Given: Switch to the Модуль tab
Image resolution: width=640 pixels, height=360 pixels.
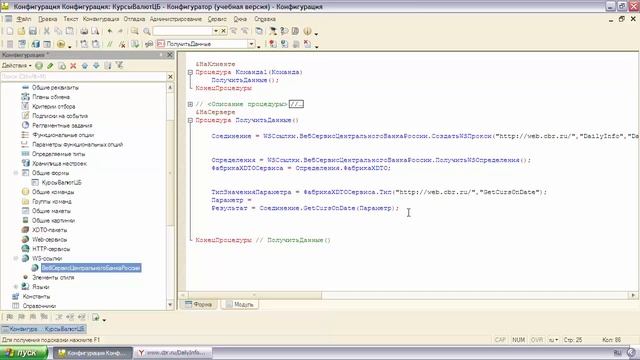Looking at the screenshot, I should point(240,304).
